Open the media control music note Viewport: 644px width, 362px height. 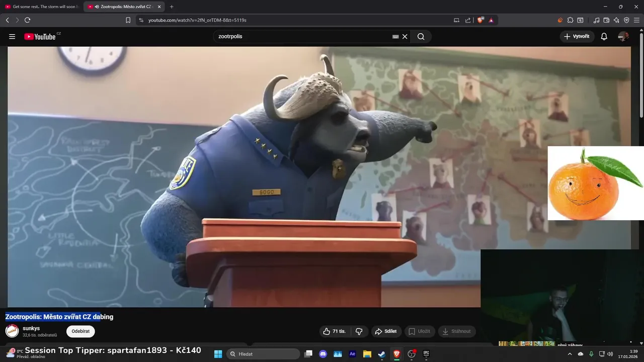[x=596, y=20]
